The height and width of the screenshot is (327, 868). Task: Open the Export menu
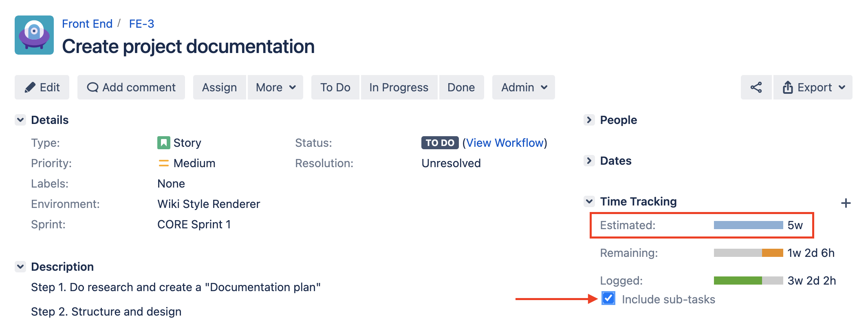coord(813,87)
